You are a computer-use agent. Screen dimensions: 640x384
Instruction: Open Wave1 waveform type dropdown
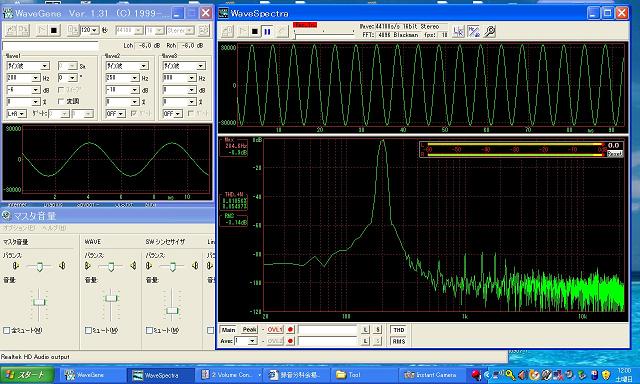pyautogui.click(x=45, y=66)
